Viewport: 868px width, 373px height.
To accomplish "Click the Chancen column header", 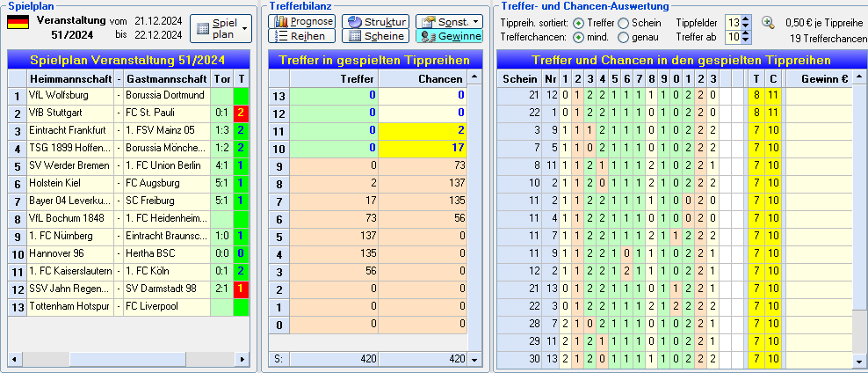I will point(423,78).
